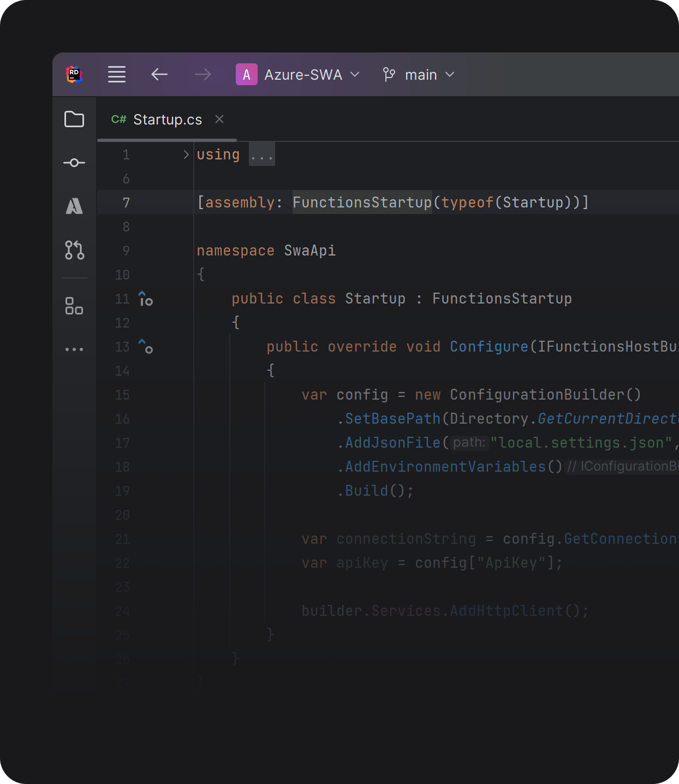Open the hamburger main menu
The height and width of the screenshot is (784, 679).
[117, 74]
